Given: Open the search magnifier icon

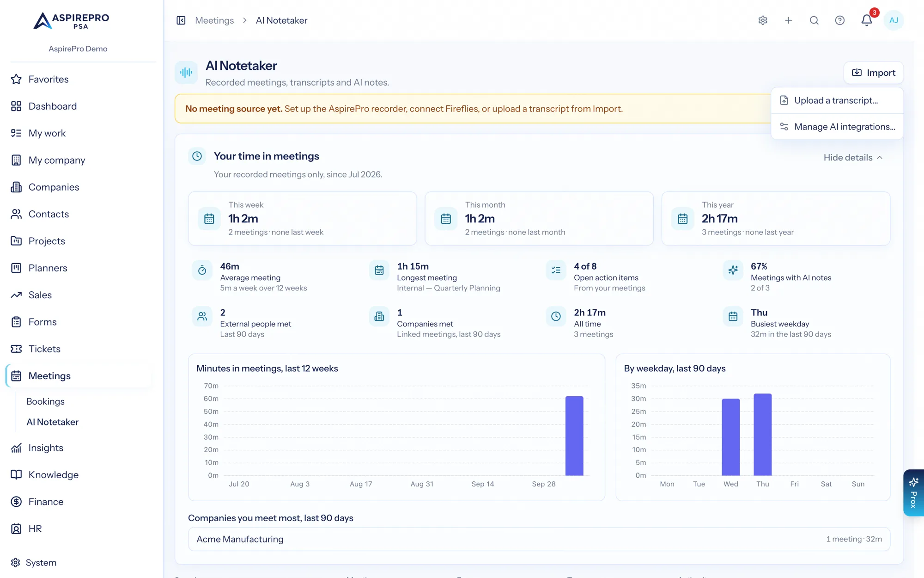Looking at the screenshot, I should pos(814,20).
